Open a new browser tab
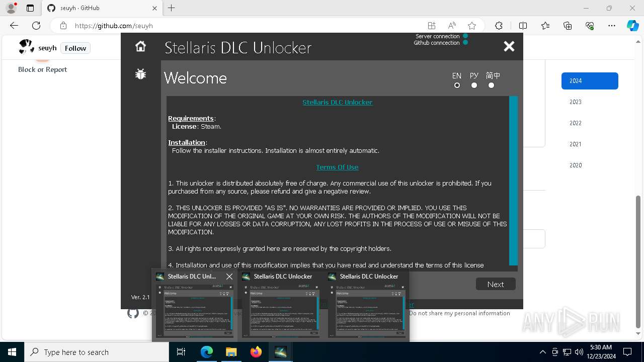 (172, 8)
